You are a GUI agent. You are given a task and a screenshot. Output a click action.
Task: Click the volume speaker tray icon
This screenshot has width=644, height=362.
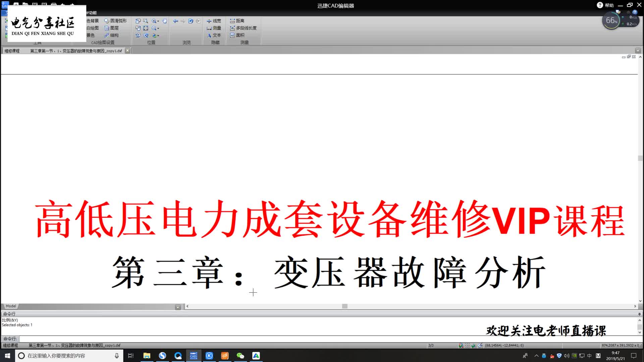[x=567, y=356]
